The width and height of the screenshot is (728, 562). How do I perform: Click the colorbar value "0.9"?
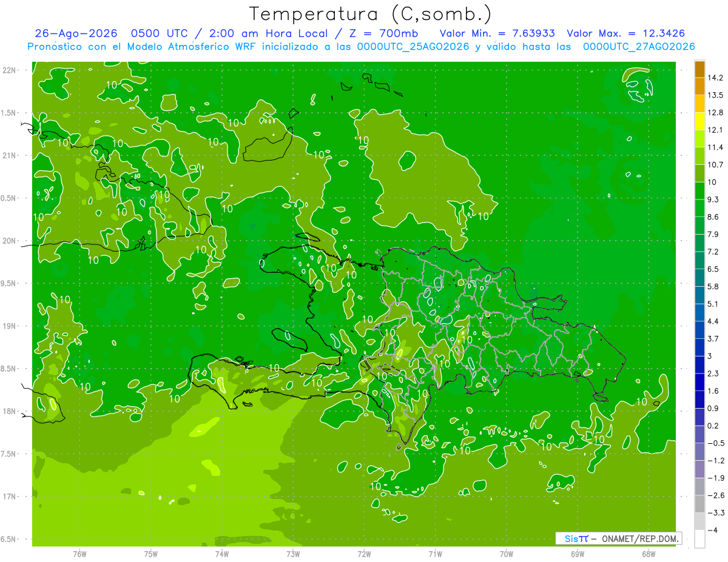click(713, 409)
